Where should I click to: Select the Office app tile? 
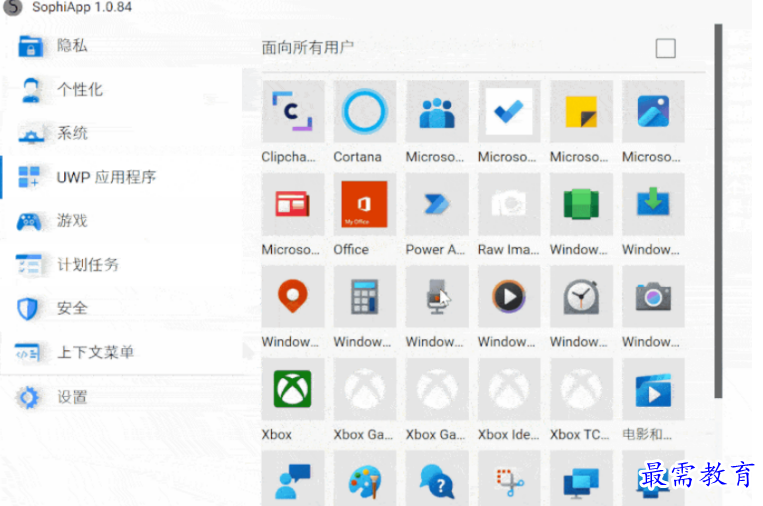coord(364,204)
